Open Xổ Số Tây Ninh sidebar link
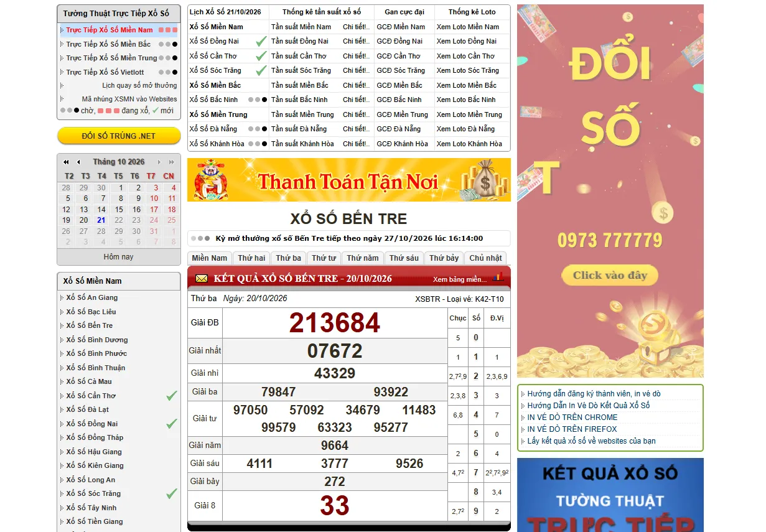The height and width of the screenshot is (532, 766). pos(91,508)
